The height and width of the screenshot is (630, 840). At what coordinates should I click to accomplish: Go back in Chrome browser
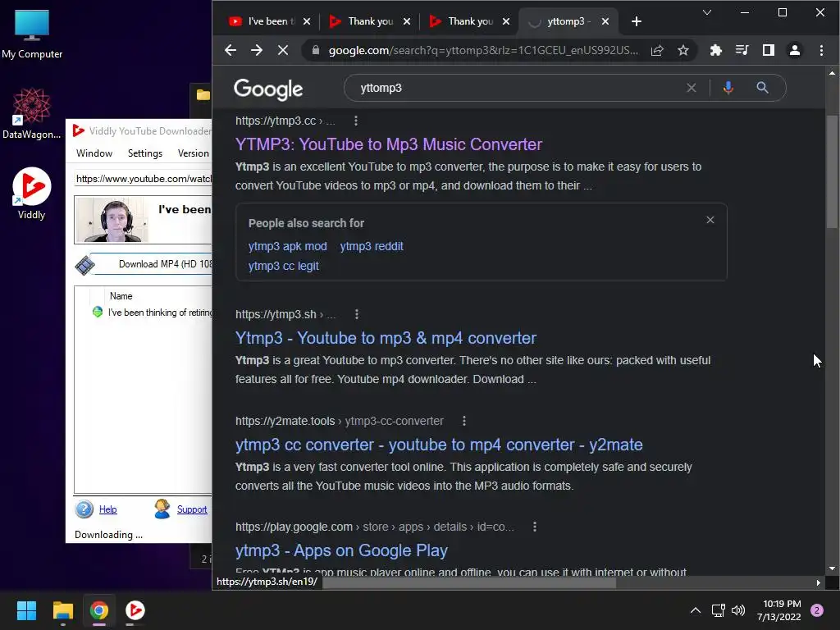[231, 50]
